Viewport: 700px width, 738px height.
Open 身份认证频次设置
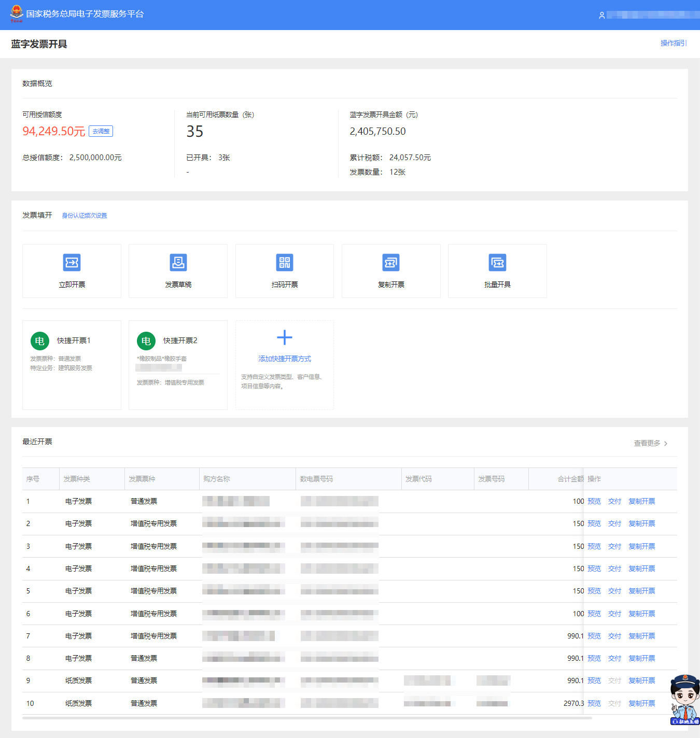tap(84, 215)
